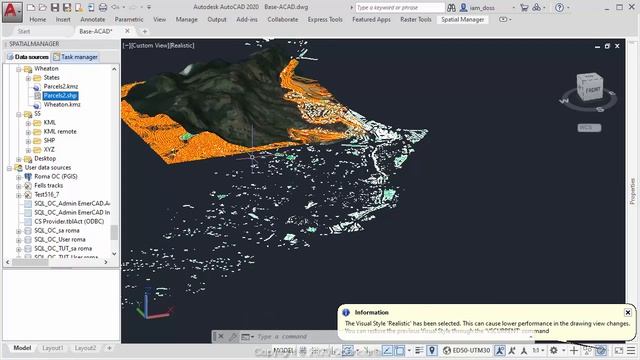Click the Save icon in quick access toolbar
This screenshot has width=640, height=360.
point(55,7)
